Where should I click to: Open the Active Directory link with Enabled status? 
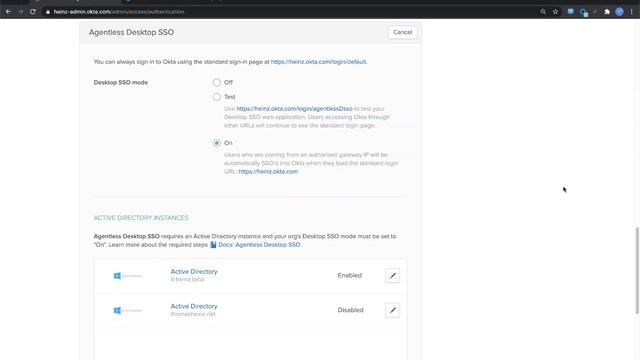pyautogui.click(x=194, y=271)
